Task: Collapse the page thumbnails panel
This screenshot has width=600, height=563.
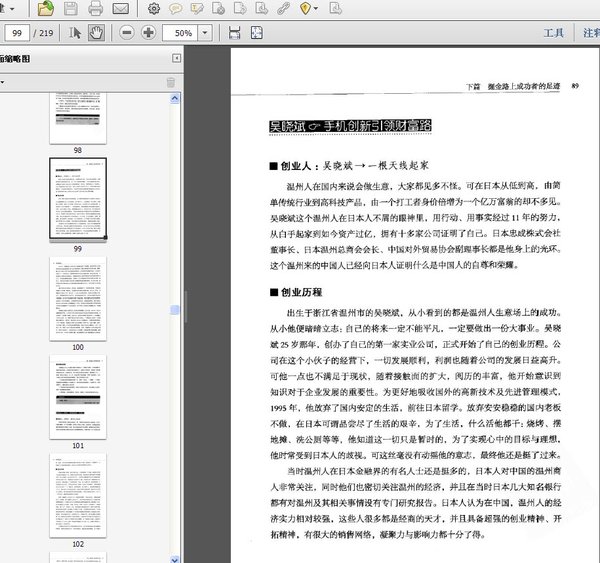Action: (176, 60)
